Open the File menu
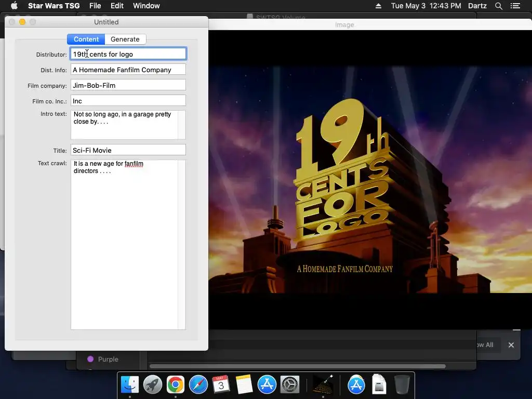This screenshot has width=532, height=399. point(95,6)
